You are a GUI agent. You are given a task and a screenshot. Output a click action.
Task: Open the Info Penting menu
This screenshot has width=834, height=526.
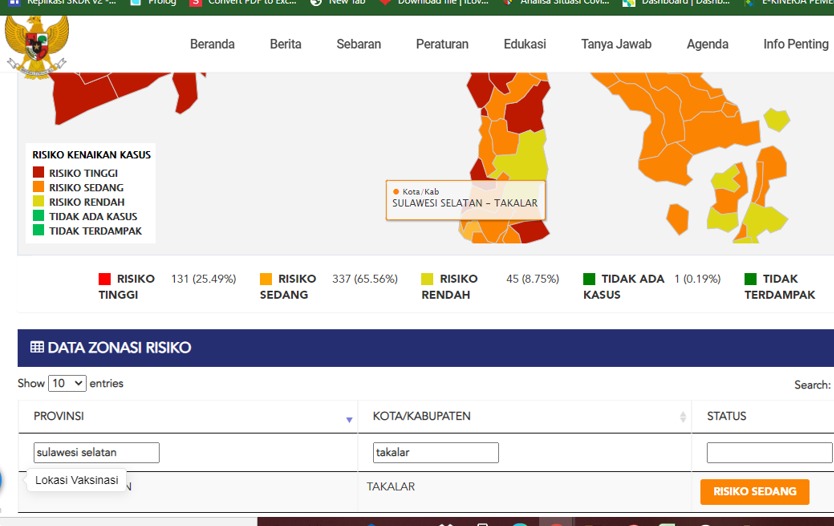pyautogui.click(x=796, y=44)
